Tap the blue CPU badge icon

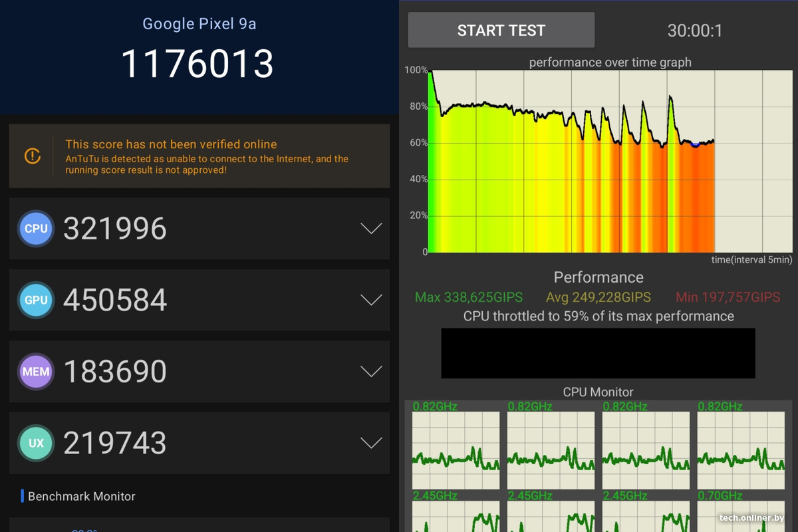point(36,229)
